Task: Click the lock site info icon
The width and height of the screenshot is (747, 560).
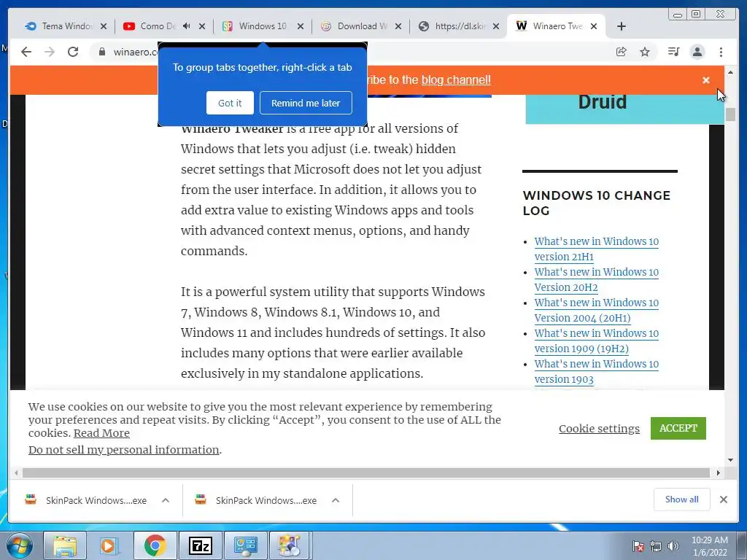Action: click(102, 52)
